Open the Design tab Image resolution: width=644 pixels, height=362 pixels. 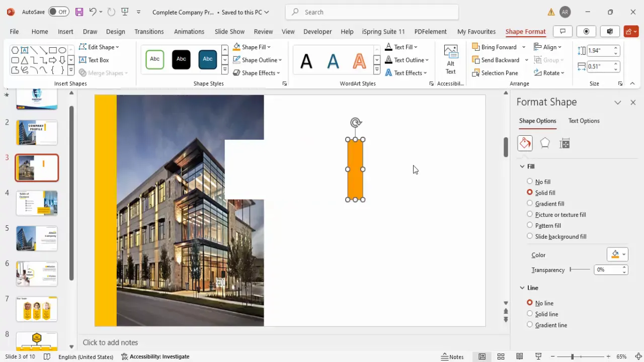click(115, 31)
